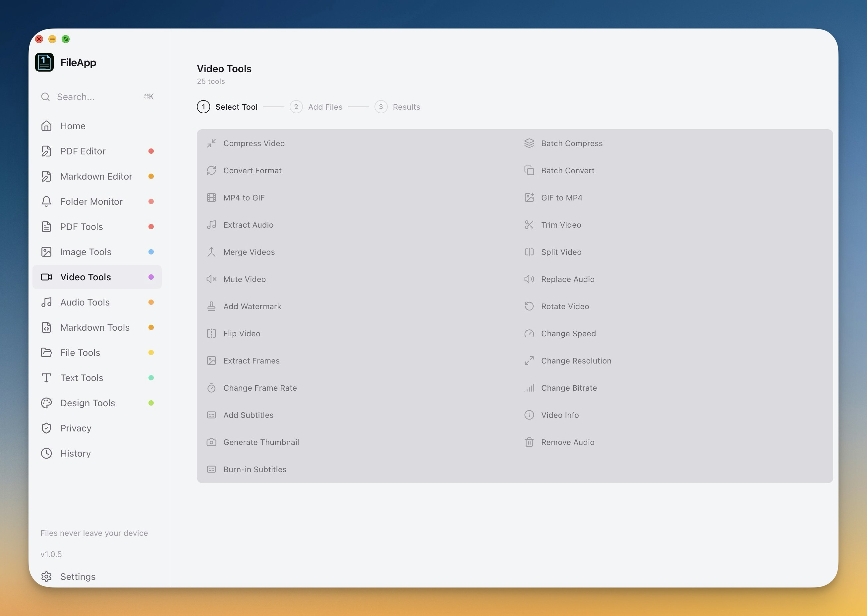The image size is (867, 616).
Task: Open Mute Video via speaker icon
Action: pos(211,279)
